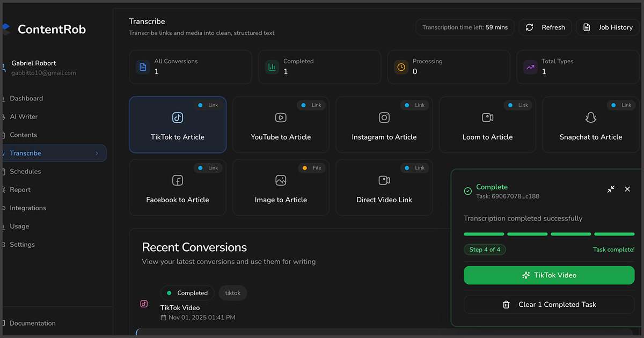Collapse the Complete task notification panel
Viewport: 644px width, 338px height.
[x=610, y=189]
